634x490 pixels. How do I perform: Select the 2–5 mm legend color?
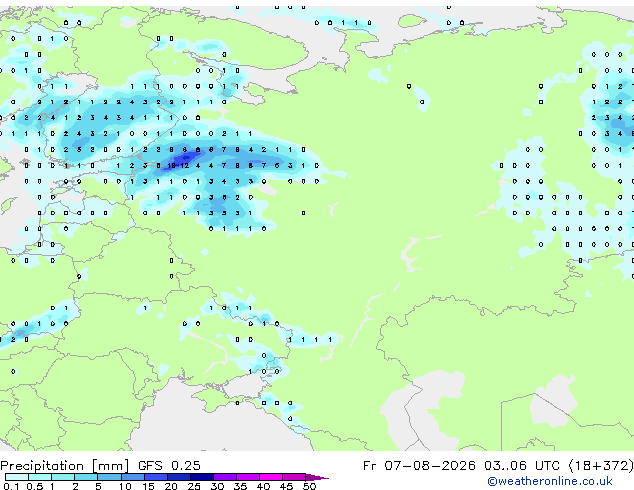(x=86, y=477)
